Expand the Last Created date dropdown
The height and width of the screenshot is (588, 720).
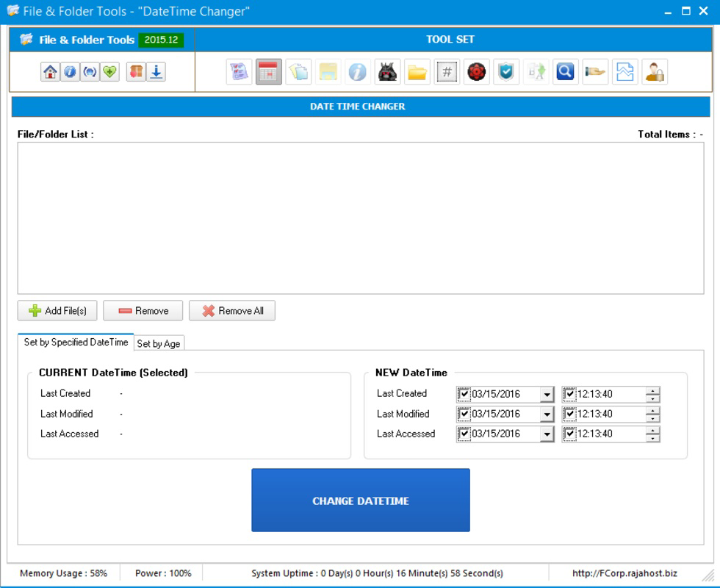tap(547, 394)
